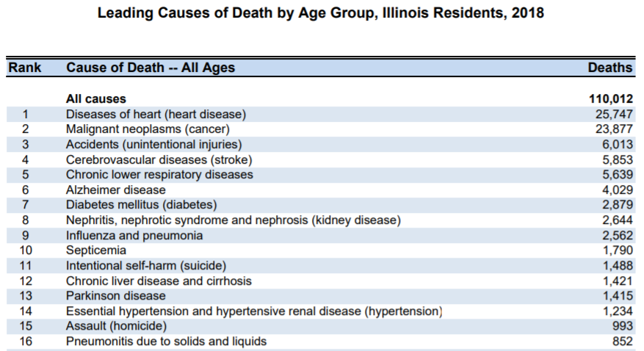644x351 pixels.
Task: Click 'Malignant neoplasms (cancer)'
Action: pos(148,129)
